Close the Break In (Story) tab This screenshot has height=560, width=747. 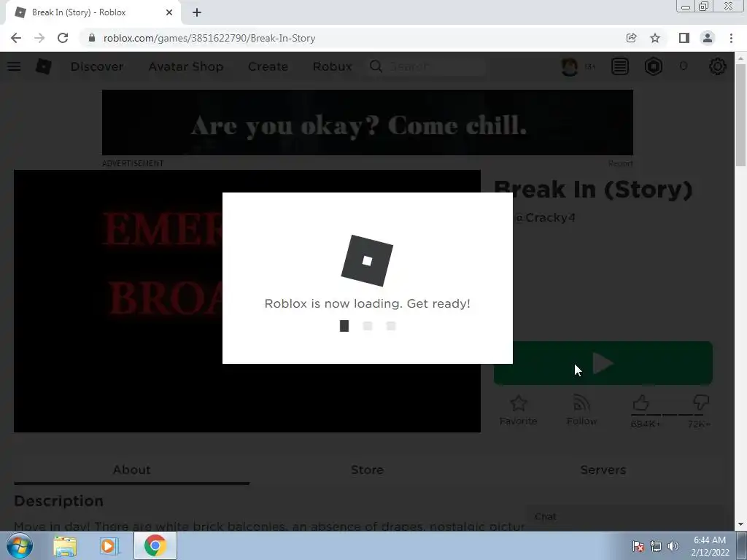coord(169,12)
